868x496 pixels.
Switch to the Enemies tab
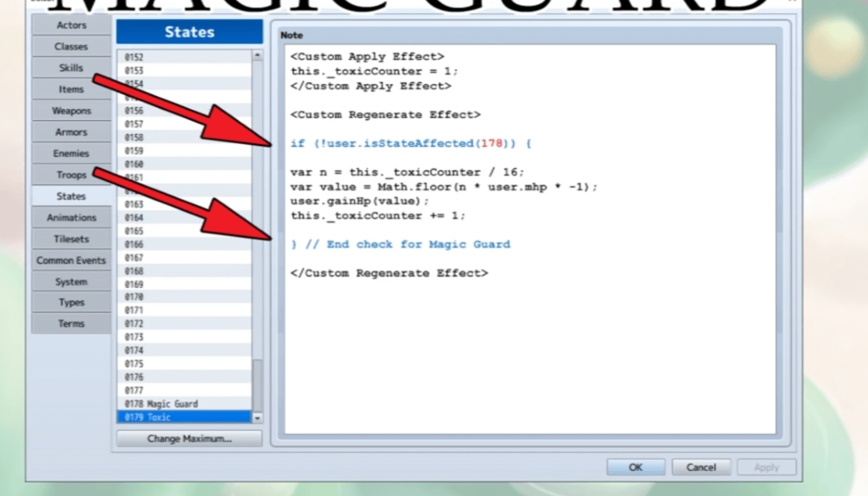pyautogui.click(x=71, y=154)
